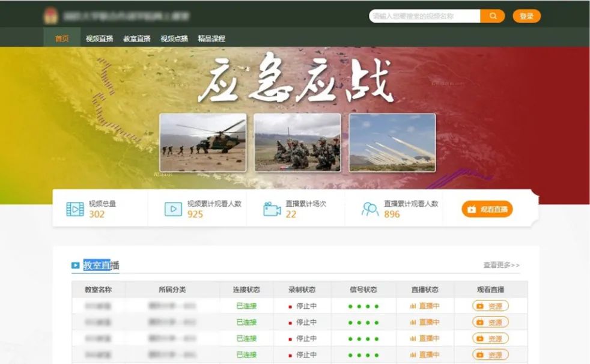Click 资源 button in the second table row
This screenshot has height=364, width=590.
tap(490, 322)
